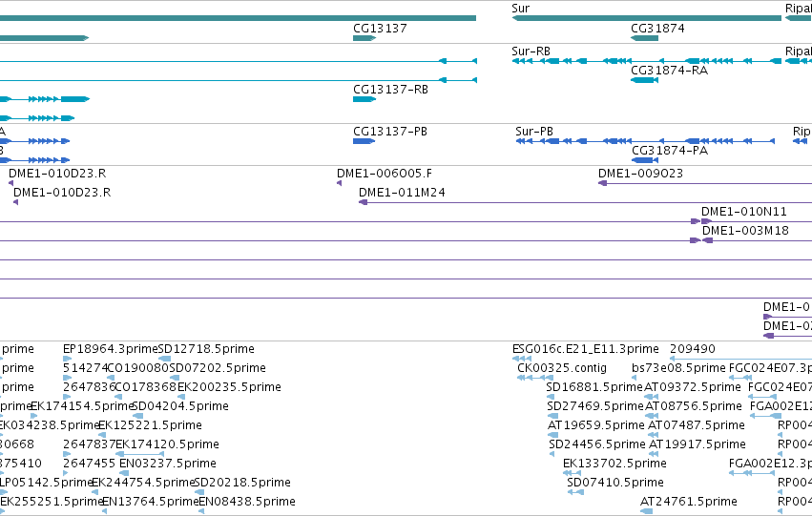Click the DME1-006O05.F BAC end label
This screenshot has height=516, width=812.
tap(385, 174)
